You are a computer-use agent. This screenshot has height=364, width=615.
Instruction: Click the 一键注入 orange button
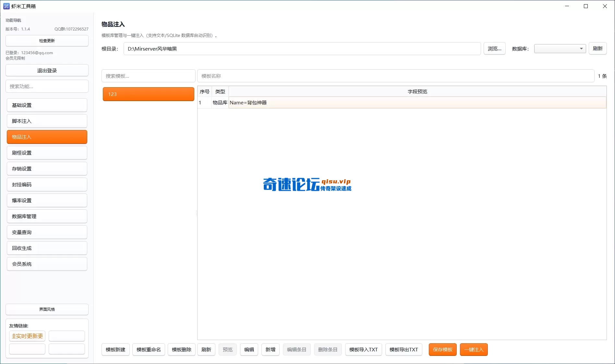pyautogui.click(x=474, y=349)
